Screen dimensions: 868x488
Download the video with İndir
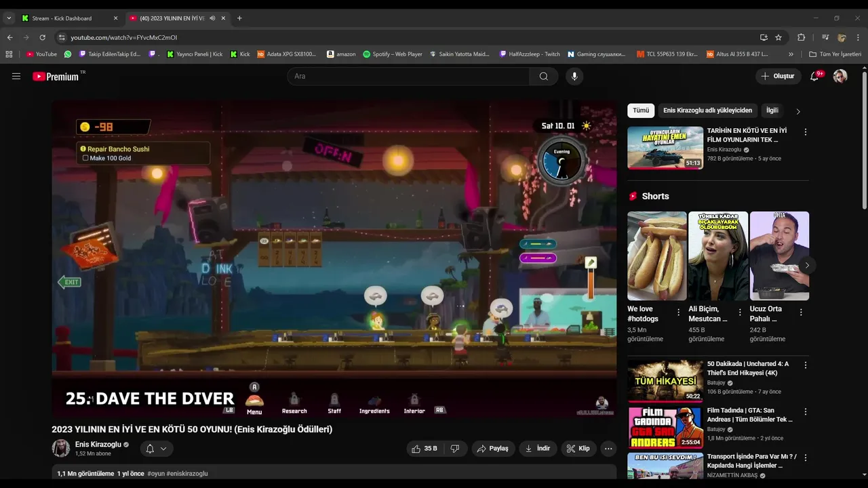click(538, 449)
